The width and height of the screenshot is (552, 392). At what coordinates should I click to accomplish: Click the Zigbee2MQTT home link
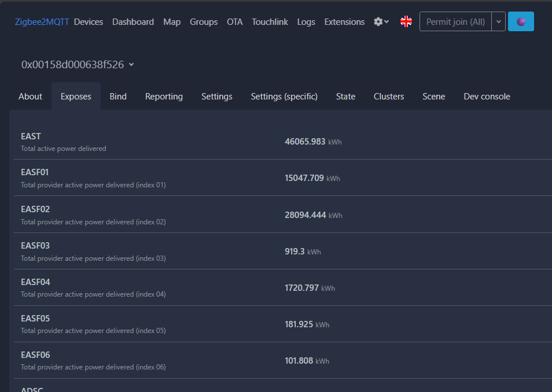[x=42, y=22]
